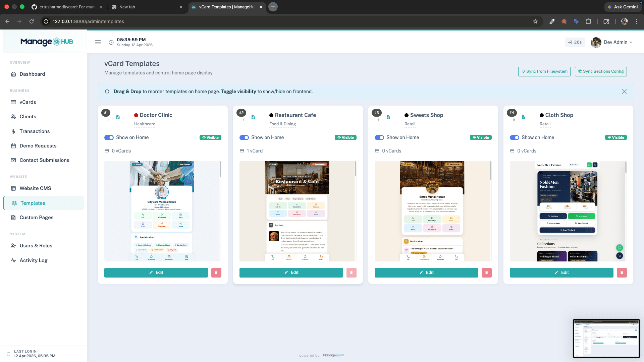644x362 pixels.
Task: Click the Doctor Clinic preview thumbnail
Action: 162,211
